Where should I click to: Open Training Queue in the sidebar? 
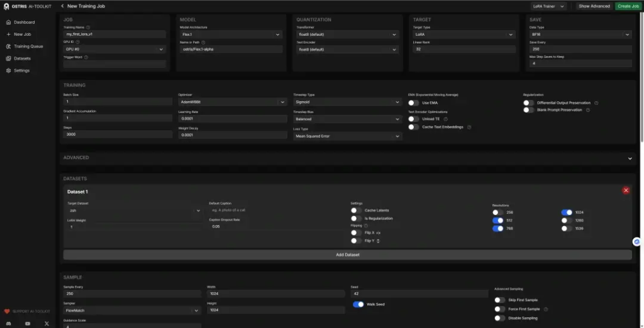[x=28, y=46]
